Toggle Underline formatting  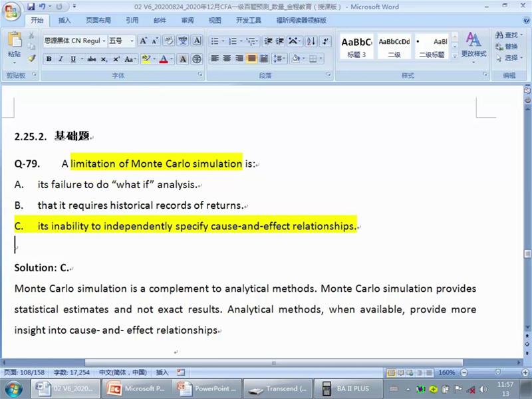click(73, 59)
